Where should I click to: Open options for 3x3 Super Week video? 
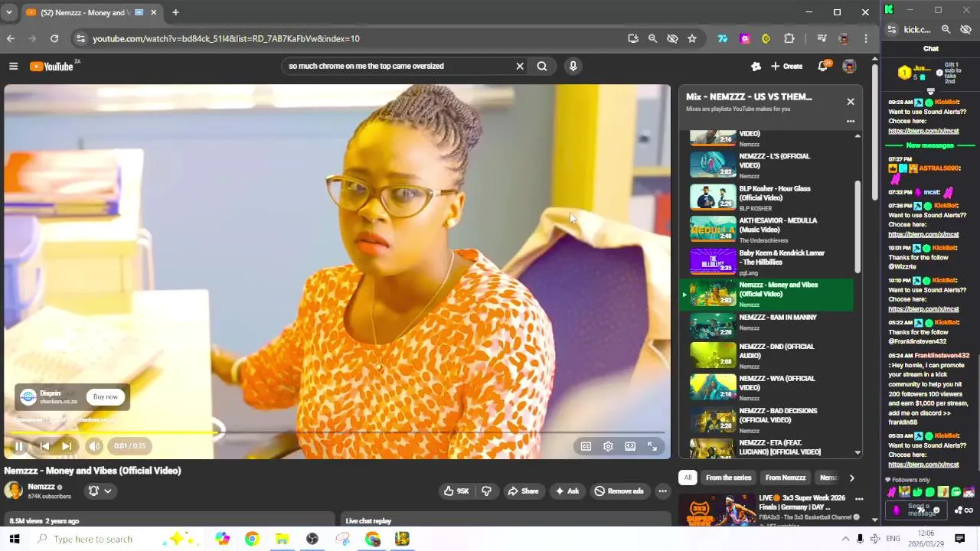[859, 499]
